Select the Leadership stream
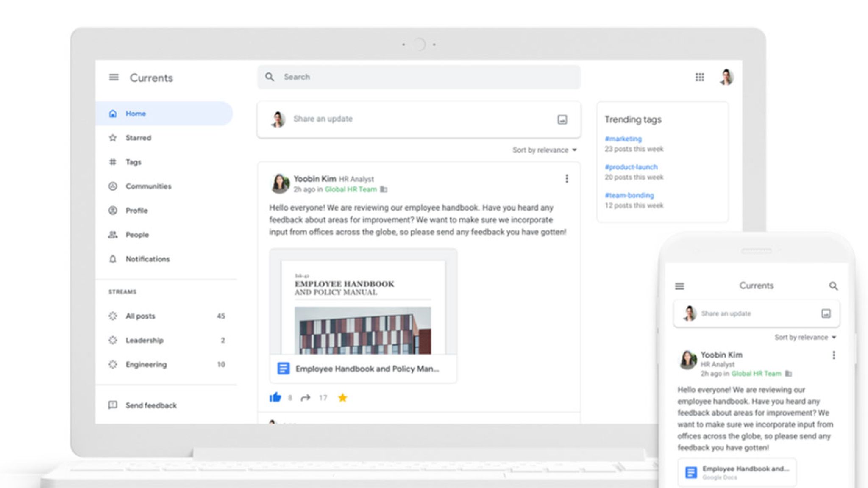The image size is (868, 488). tap(145, 340)
